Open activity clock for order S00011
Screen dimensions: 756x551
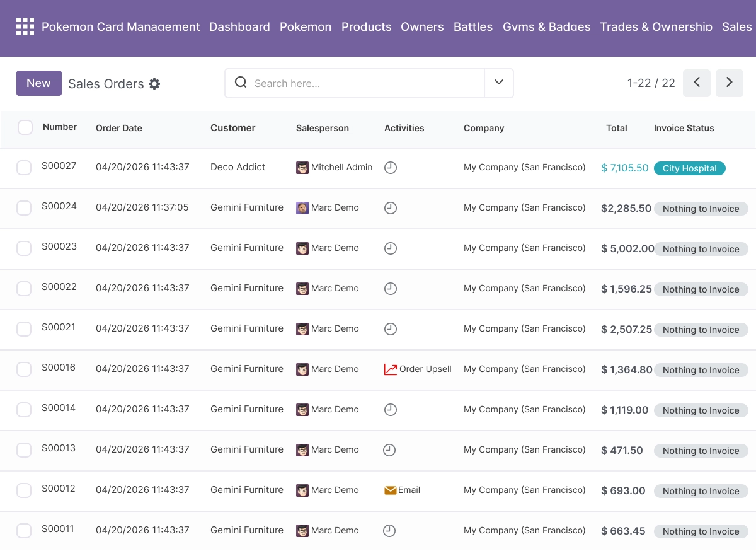pyautogui.click(x=389, y=531)
